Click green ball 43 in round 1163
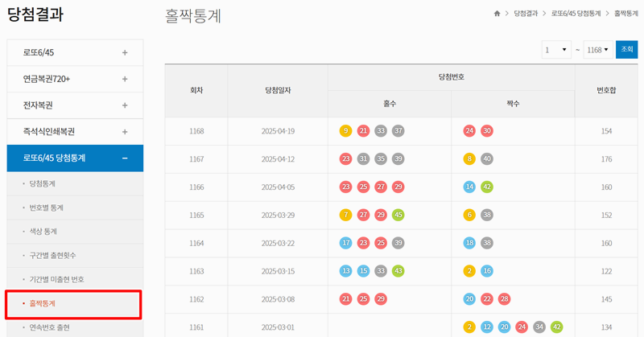Image resolution: width=644 pixels, height=337 pixels. [x=398, y=271]
